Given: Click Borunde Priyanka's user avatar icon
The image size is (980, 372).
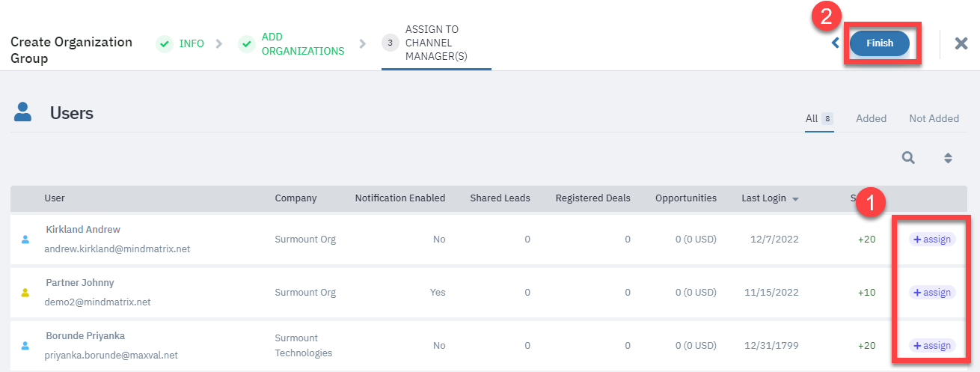Looking at the screenshot, I should 25,346.
